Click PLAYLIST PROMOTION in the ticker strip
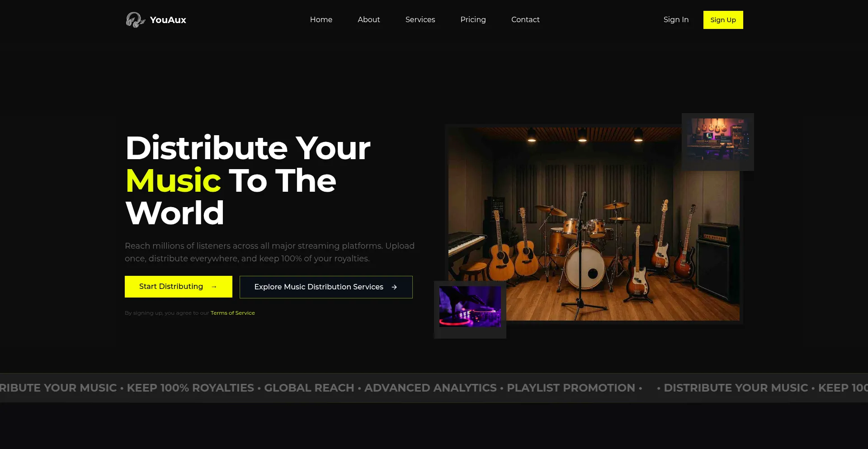The image size is (868, 449). coord(571,388)
